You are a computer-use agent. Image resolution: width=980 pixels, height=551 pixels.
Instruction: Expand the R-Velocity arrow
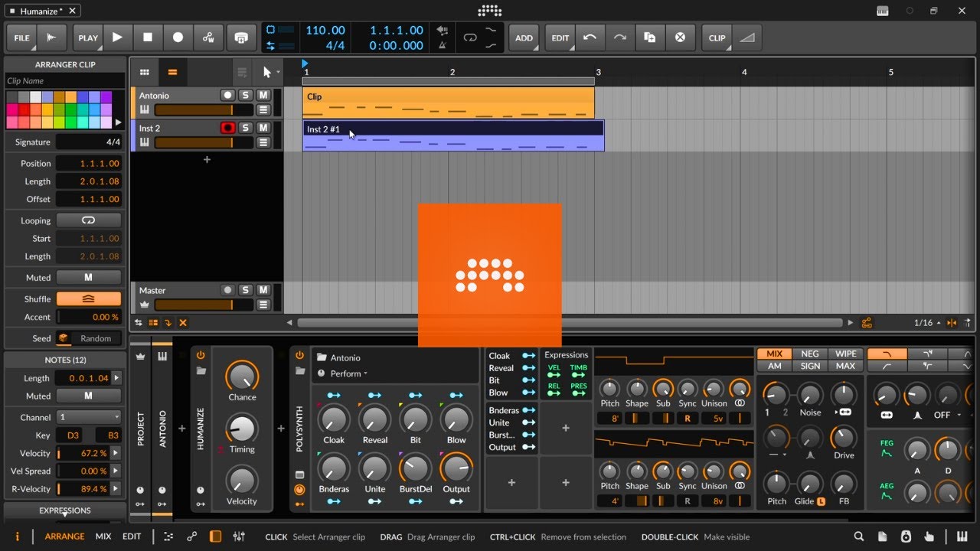point(116,489)
